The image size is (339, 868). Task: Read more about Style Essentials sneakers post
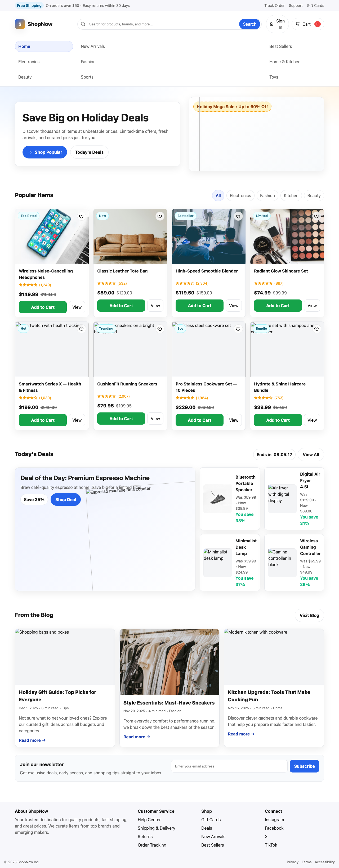[x=137, y=737]
